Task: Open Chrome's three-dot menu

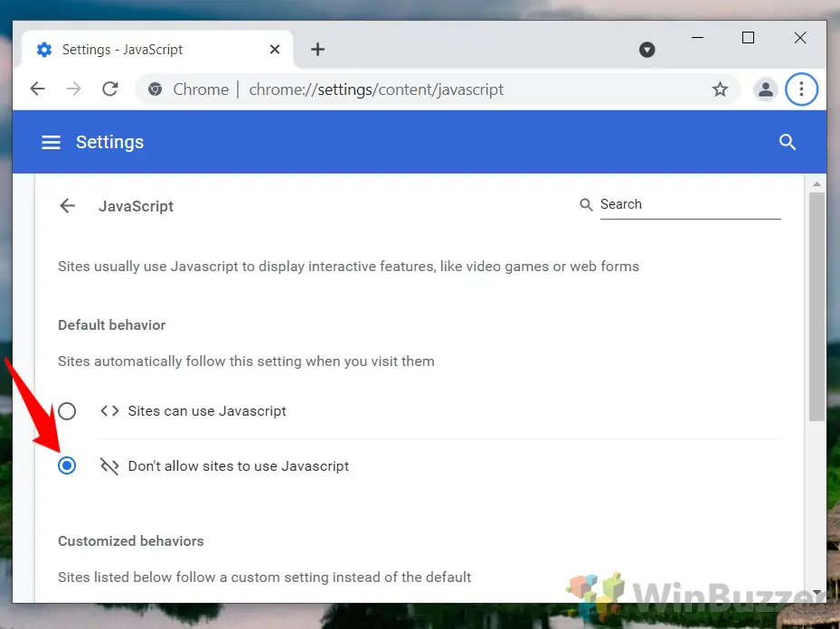Action: point(801,89)
